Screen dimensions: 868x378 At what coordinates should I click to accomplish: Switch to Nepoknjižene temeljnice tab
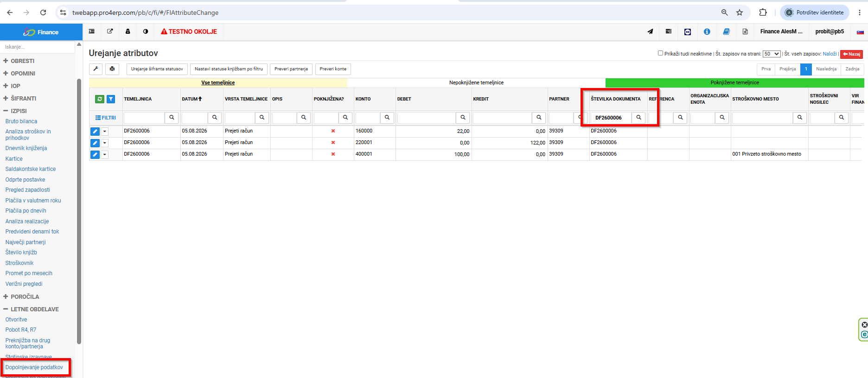coord(476,82)
